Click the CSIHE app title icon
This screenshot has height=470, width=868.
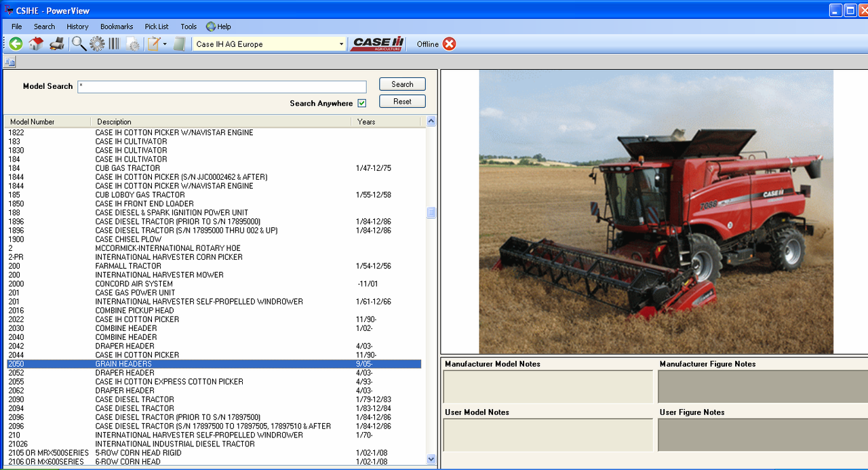pos(8,10)
